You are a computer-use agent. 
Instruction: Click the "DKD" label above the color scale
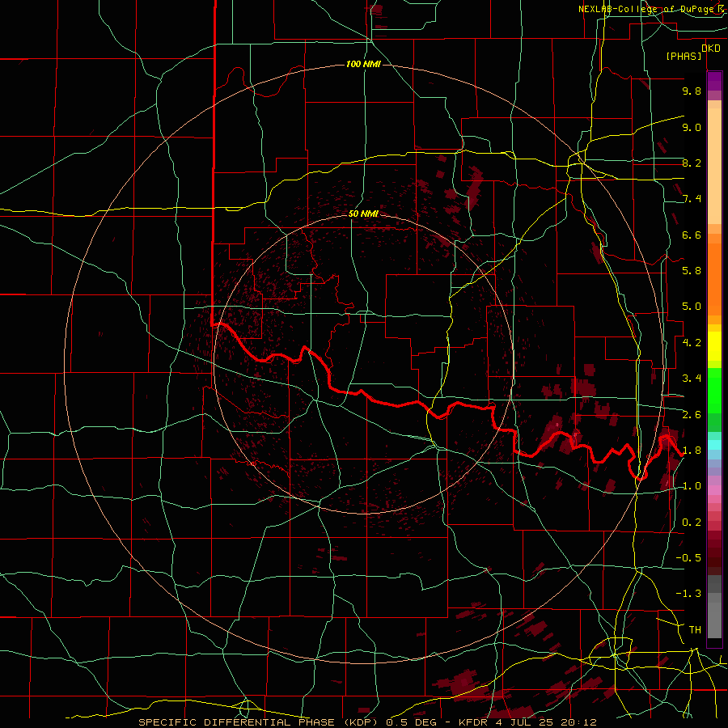711,49
